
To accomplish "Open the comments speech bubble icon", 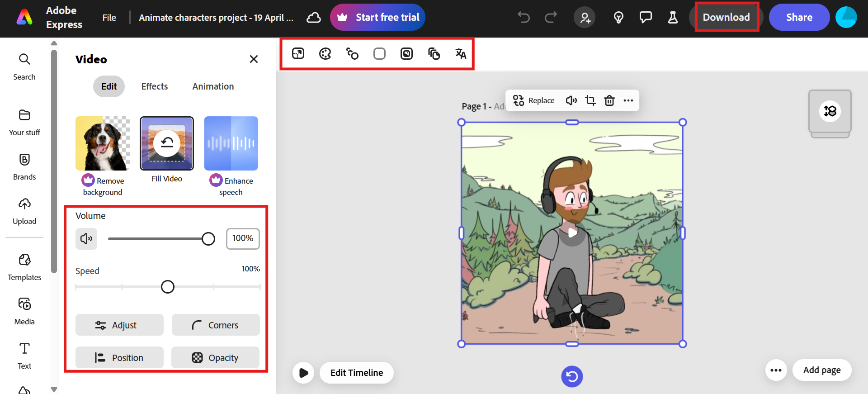I will pos(645,18).
